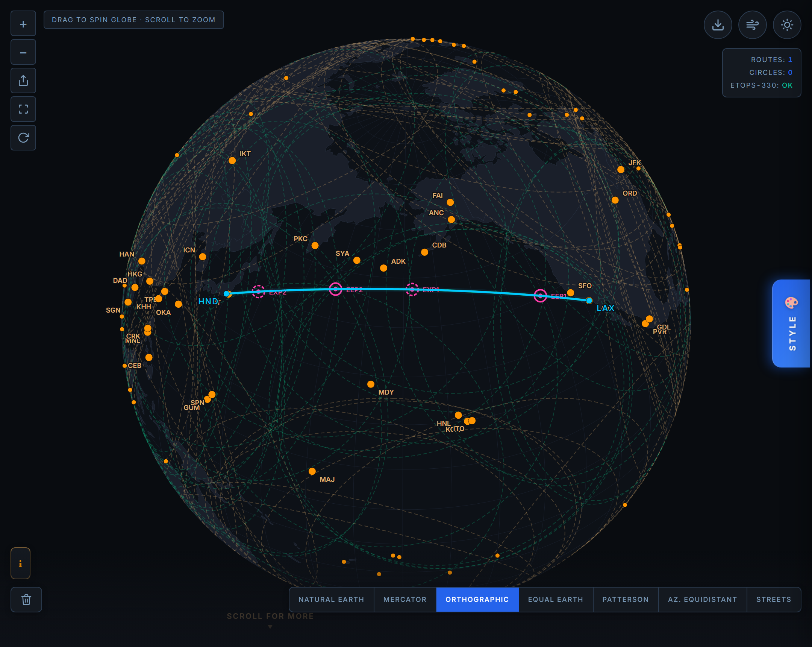Click the OKA airport dot
The height and width of the screenshot is (647, 812).
point(179,304)
